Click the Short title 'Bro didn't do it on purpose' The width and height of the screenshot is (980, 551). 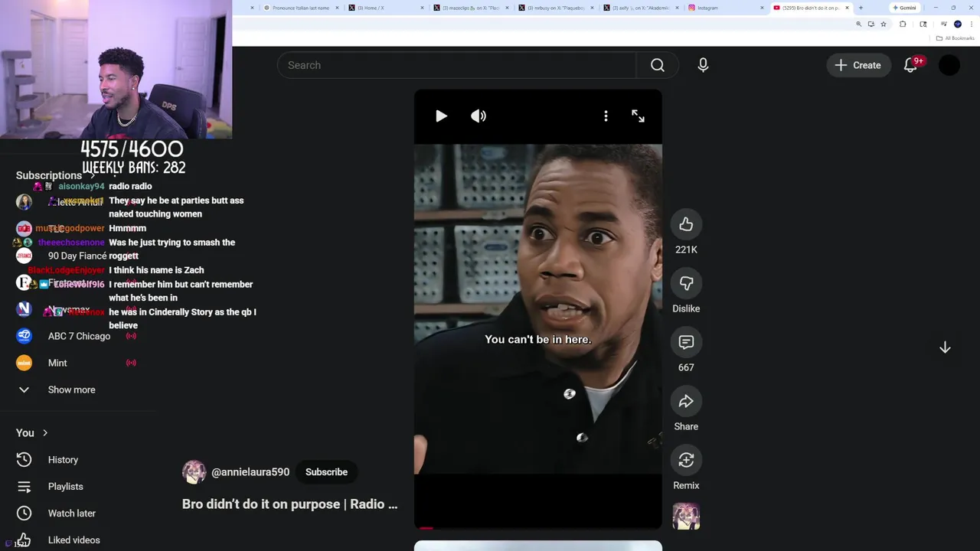pyautogui.click(x=289, y=504)
